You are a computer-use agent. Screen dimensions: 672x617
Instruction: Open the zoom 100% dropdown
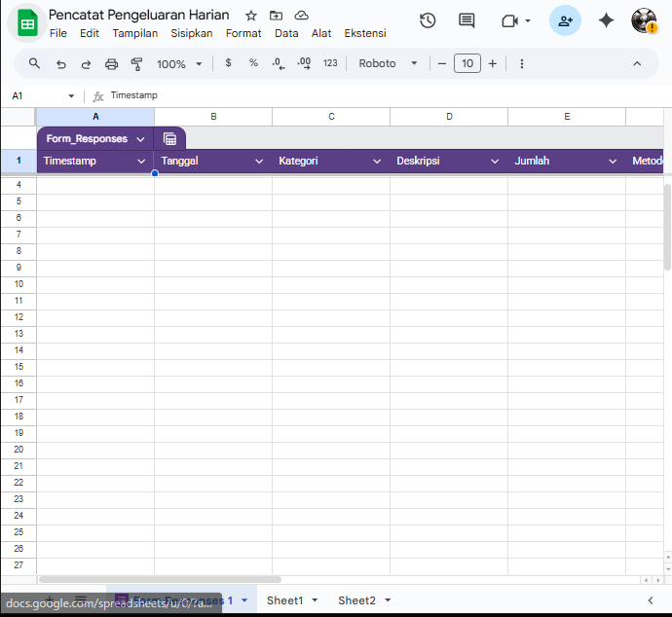coord(179,63)
